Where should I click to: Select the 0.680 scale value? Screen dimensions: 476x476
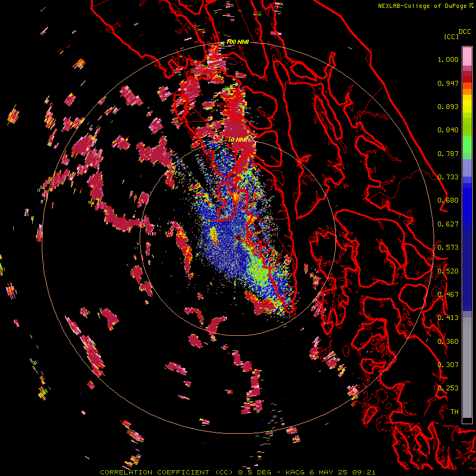[448, 200]
